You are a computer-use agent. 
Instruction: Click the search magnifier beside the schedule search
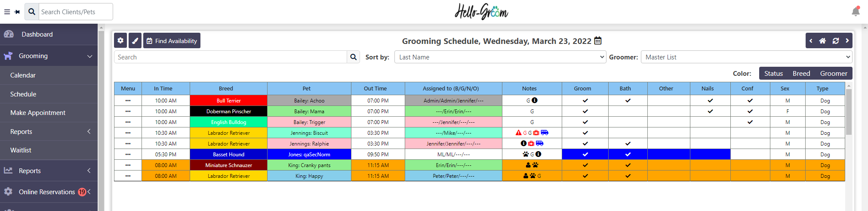point(353,57)
